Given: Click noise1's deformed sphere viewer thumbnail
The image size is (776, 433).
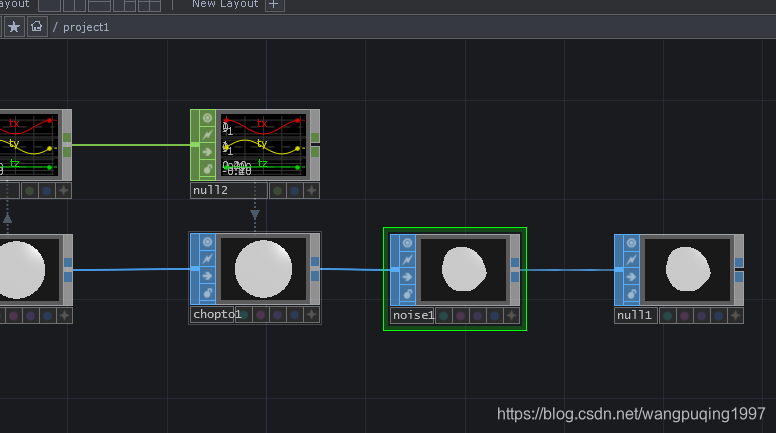Looking at the screenshot, I should tap(464, 270).
